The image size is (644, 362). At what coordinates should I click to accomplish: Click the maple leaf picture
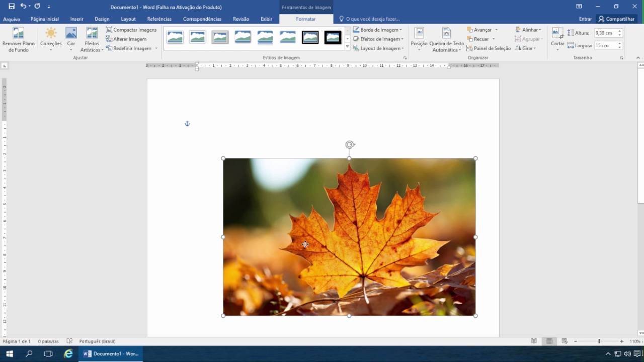click(349, 237)
